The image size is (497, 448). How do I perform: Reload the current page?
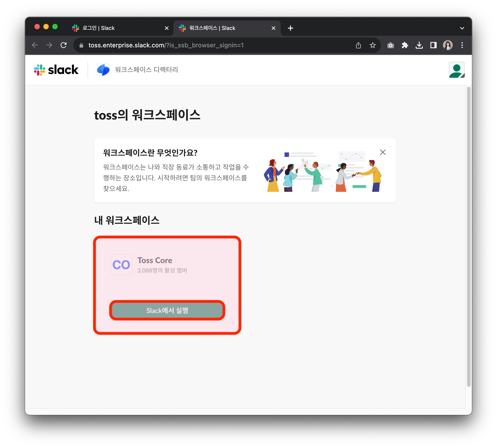coord(64,45)
